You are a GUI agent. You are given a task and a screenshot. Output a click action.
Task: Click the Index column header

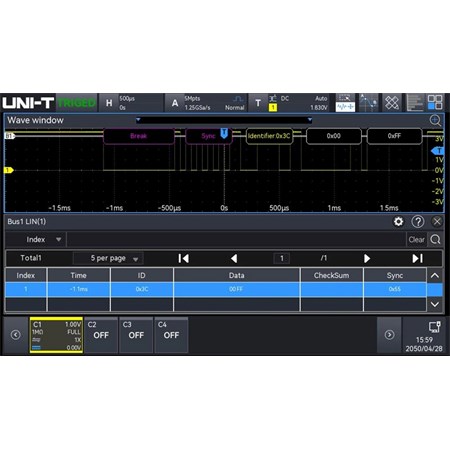26,275
